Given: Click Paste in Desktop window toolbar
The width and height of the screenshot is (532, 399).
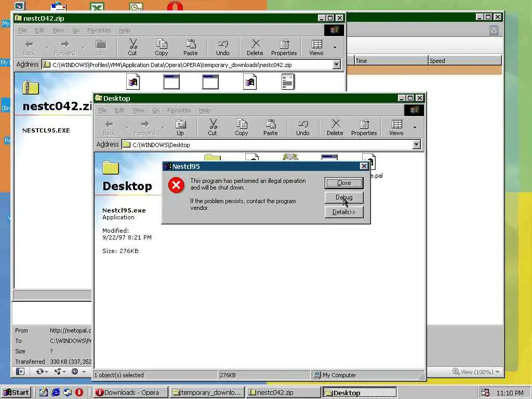Looking at the screenshot, I should 270,128.
